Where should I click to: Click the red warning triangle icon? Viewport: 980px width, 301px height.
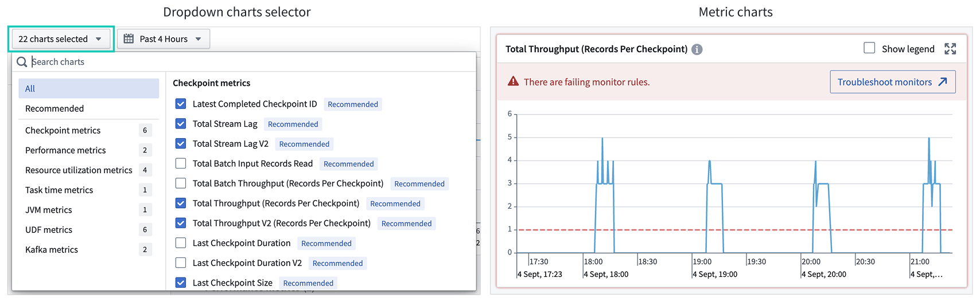point(513,81)
